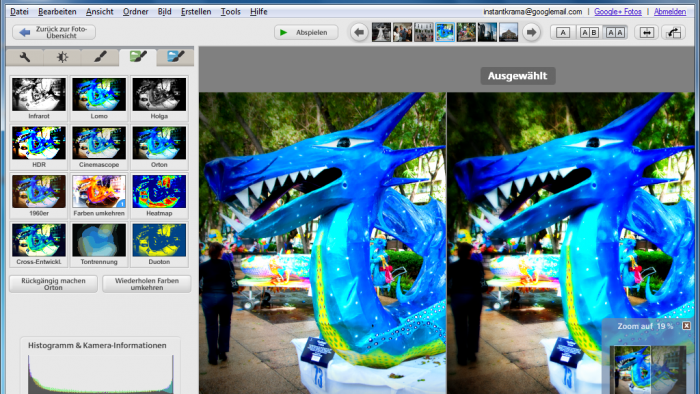Viewport: 700px width, 394px height.
Task: Open the wrench basic fixes tab
Action: [x=25, y=57]
